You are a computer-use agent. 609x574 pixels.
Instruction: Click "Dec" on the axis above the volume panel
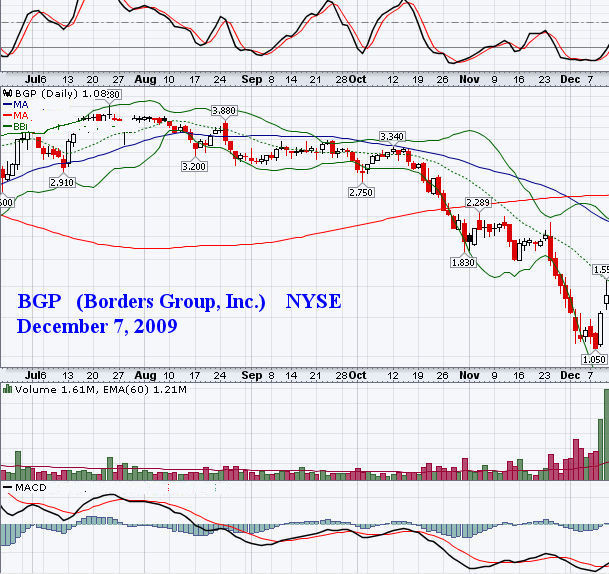(570, 375)
